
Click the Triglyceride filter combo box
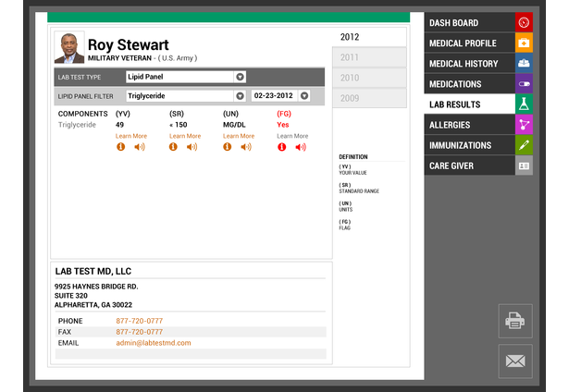coord(186,96)
